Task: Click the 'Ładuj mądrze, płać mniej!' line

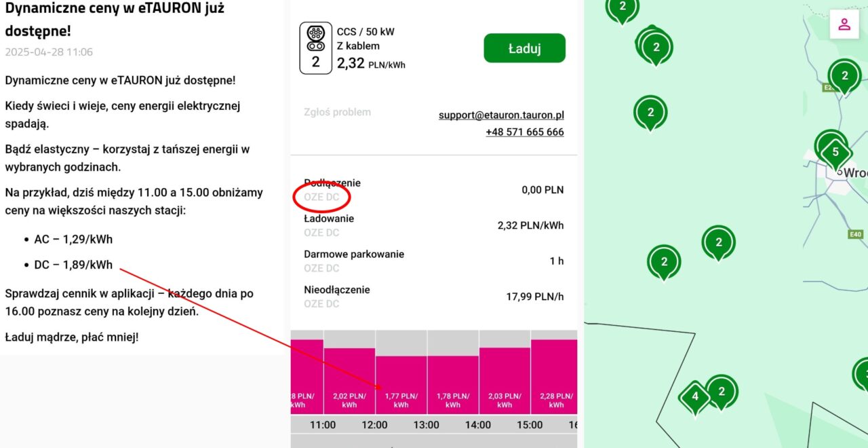Action: (71, 336)
